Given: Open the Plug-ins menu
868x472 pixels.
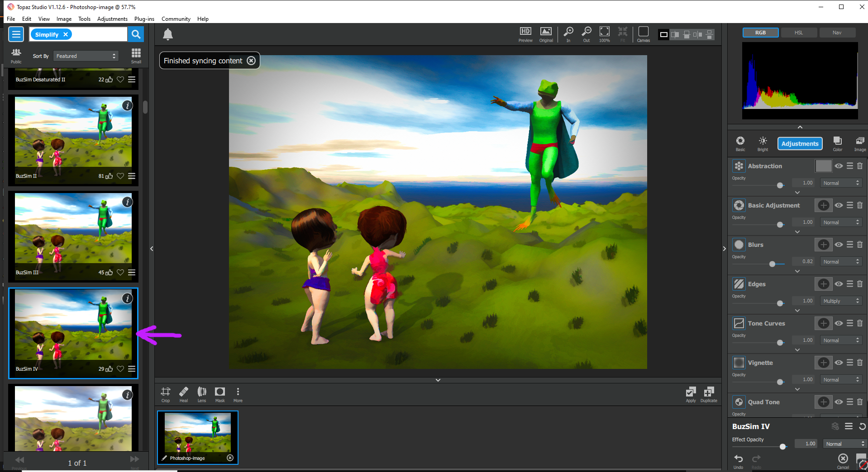Looking at the screenshot, I should [x=144, y=19].
